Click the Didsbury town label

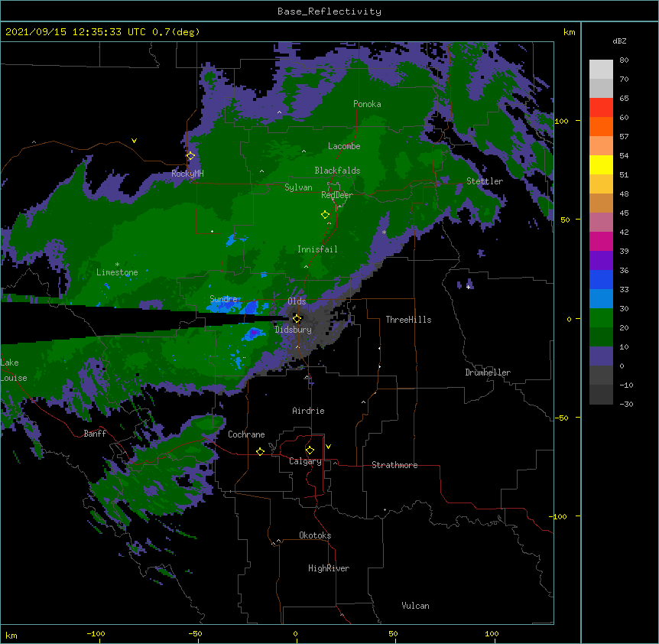point(294,330)
